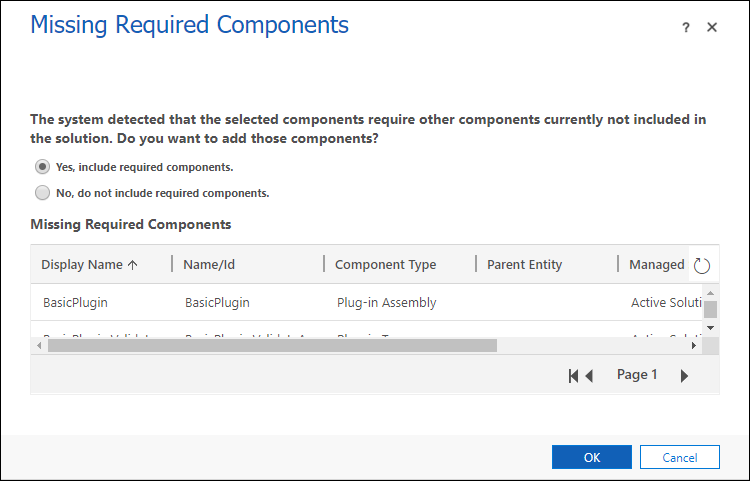Go to the next page of results
The width and height of the screenshot is (750, 481).
(x=684, y=375)
